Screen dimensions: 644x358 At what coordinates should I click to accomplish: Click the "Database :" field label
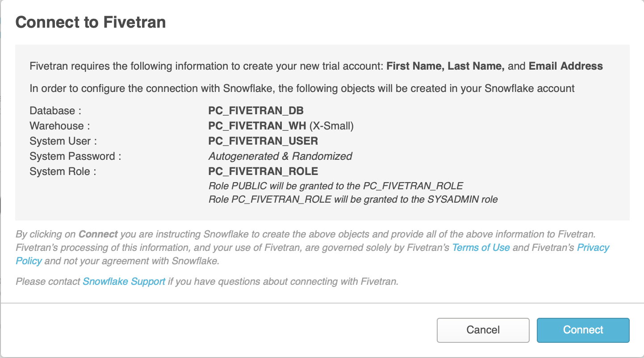pyautogui.click(x=55, y=111)
